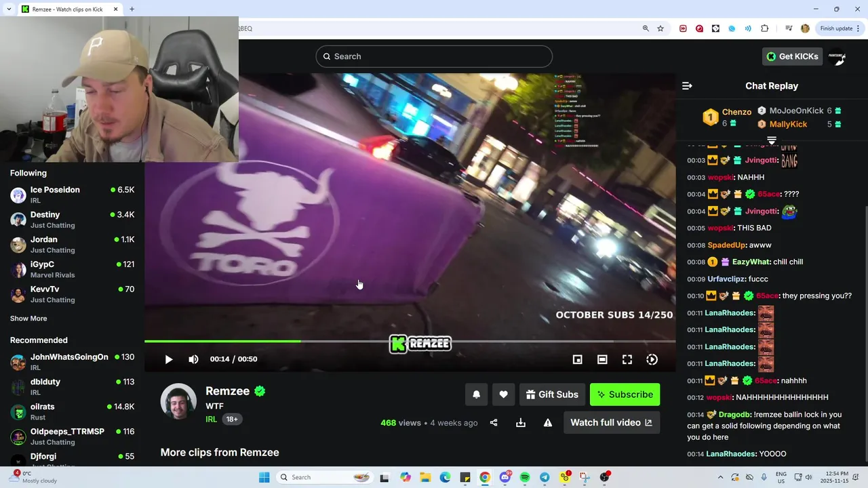Open the Chrome profile avatar
Image resolution: width=868 pixels, height=488 pixels.
(805, 28)
